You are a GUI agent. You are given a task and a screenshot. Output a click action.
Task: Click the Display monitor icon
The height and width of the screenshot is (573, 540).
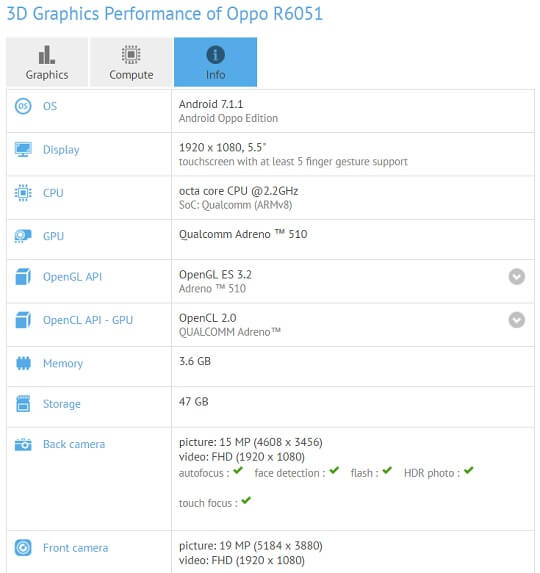point(23,149)
